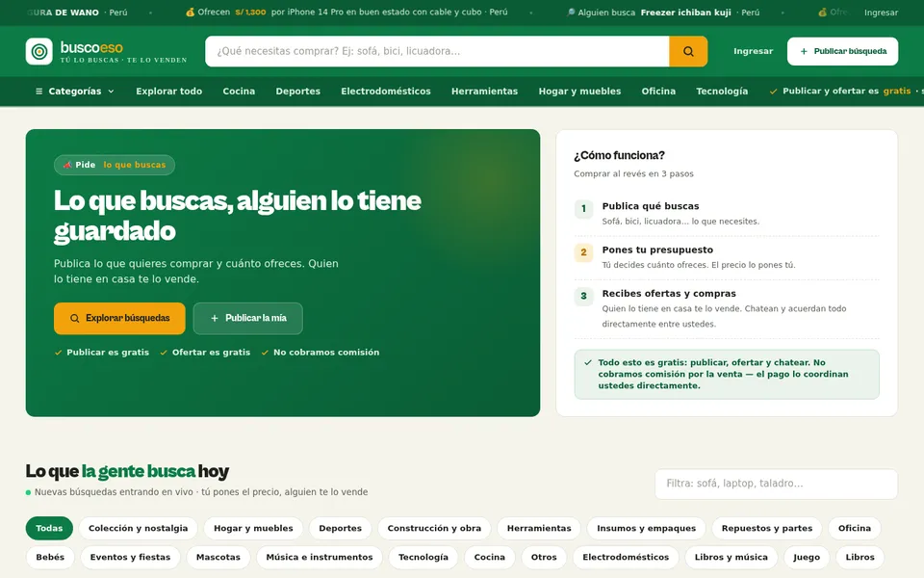This screenshot has height=578, width=924.
Task: Focus the ¿Qué necesitas comprar? search field
Action: pos(437,51)
